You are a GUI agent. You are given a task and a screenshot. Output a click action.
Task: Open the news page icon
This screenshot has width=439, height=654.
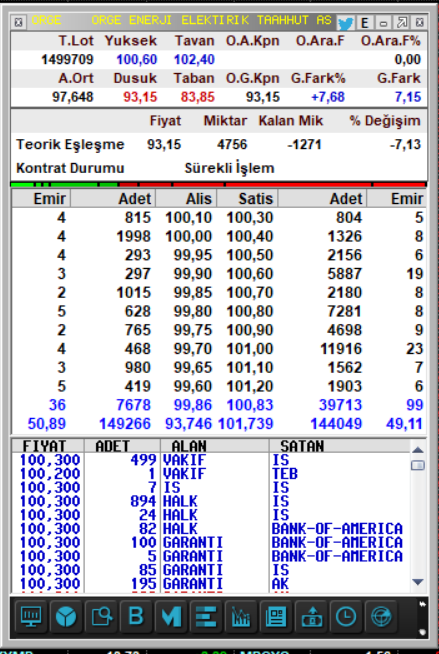click(276, 616)
